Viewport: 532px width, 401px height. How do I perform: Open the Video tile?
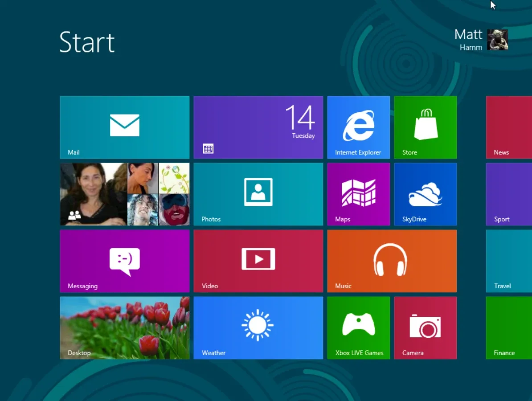click(258, 261)
